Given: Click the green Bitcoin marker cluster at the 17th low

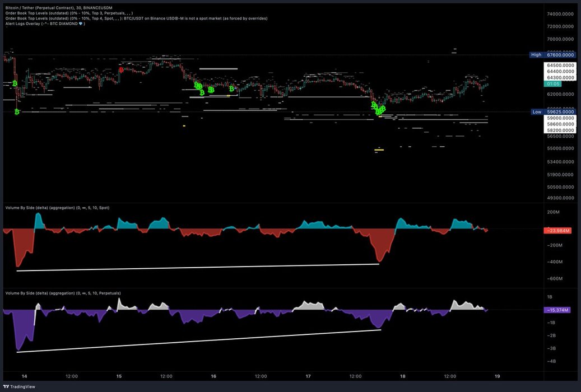Looking at the screenshot, I should click(x=379, y=109).
